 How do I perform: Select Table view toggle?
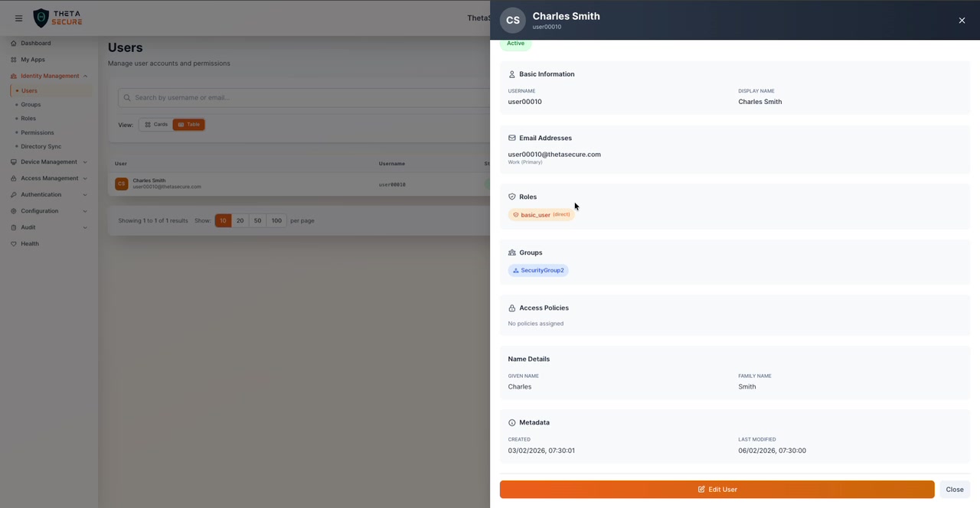point(188,124)
